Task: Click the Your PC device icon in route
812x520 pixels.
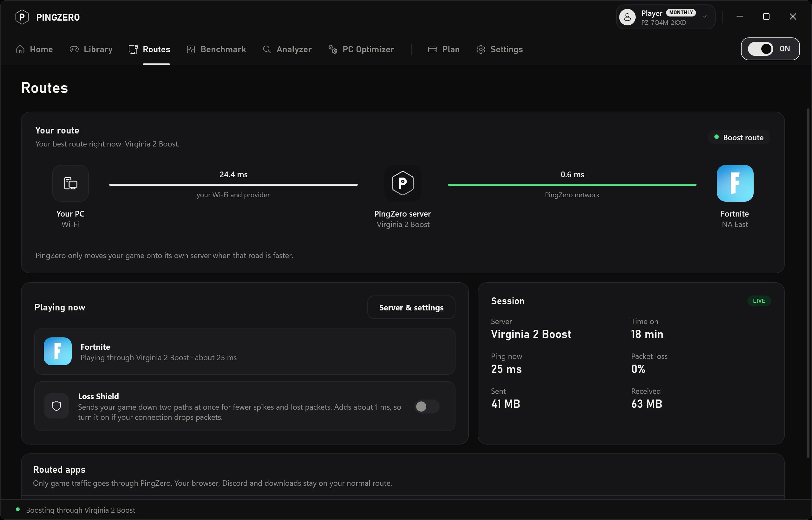Action: tap(70, 183)
